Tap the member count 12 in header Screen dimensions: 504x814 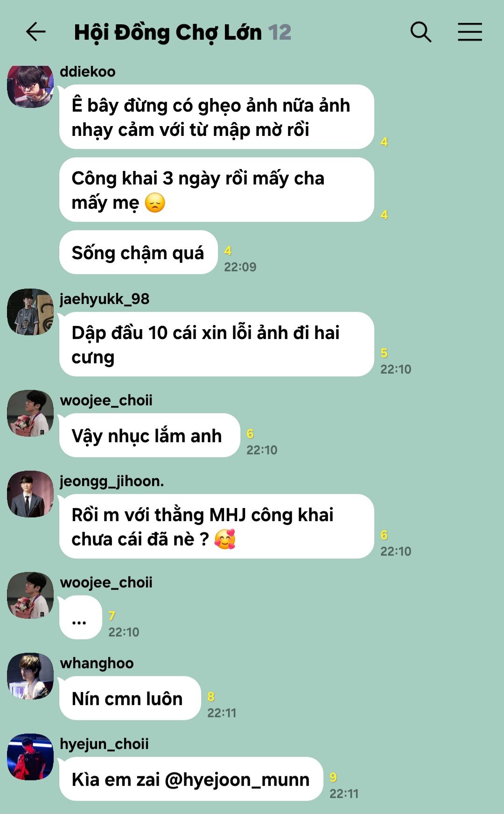(280, 32)
